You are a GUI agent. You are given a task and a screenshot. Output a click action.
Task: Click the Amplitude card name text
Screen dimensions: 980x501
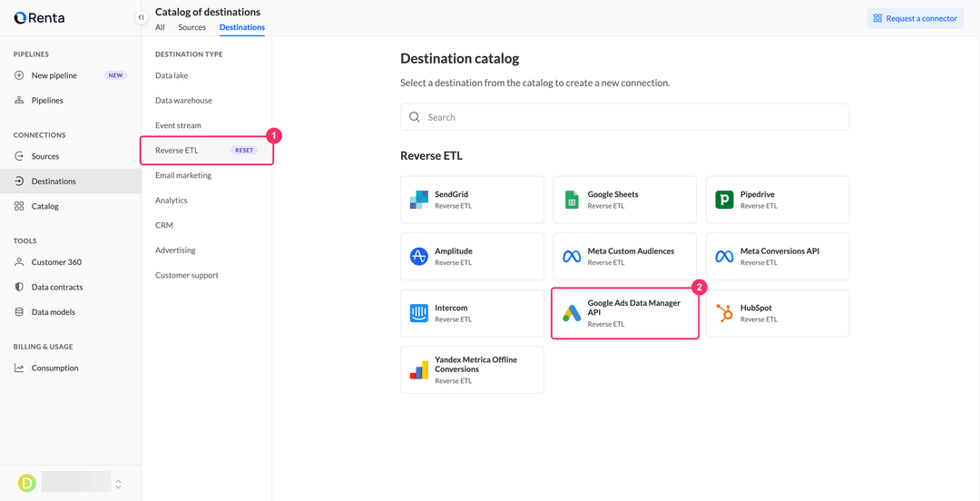click(454, 251)
